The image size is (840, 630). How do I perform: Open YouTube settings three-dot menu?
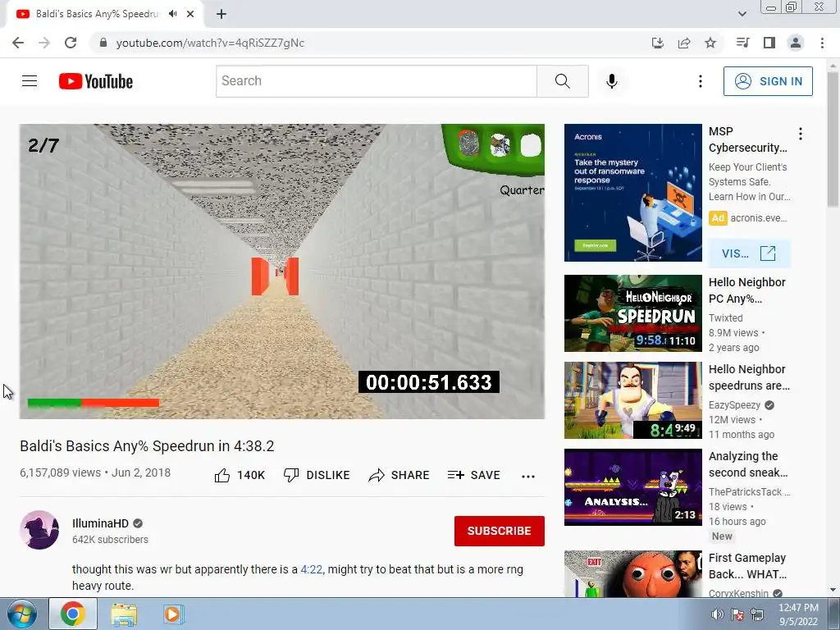[x=701, y=81]
